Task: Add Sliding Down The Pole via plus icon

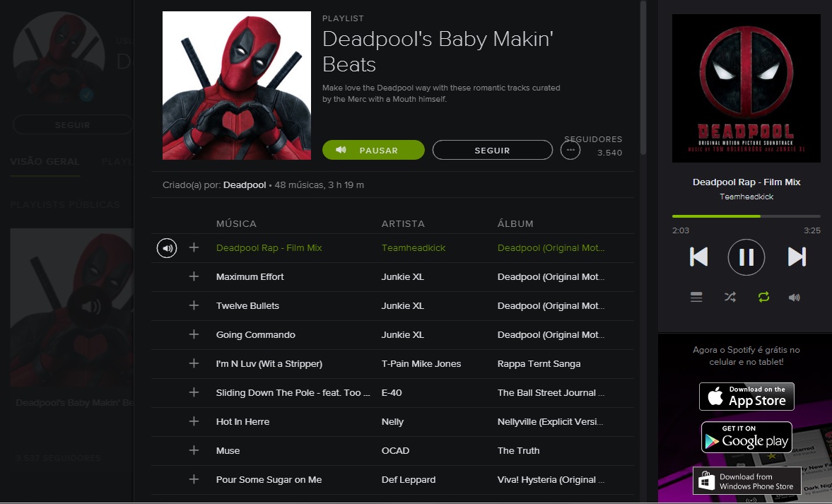Action: click(x=194, y=392)
